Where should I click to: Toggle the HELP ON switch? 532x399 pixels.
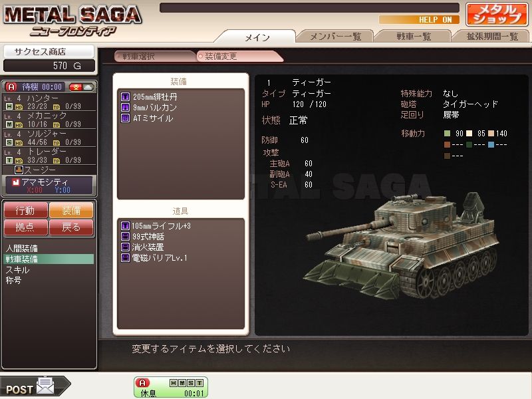point(419,20)
